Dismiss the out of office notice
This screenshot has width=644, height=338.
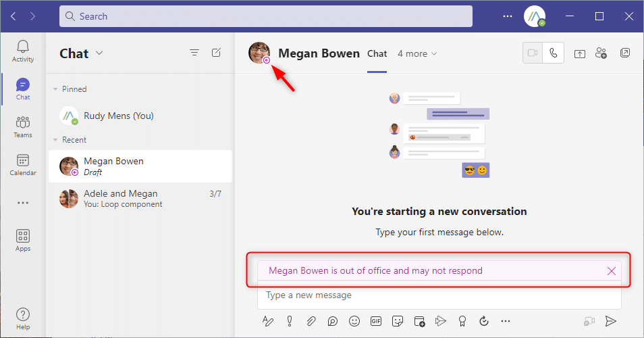tap(612, 271)
